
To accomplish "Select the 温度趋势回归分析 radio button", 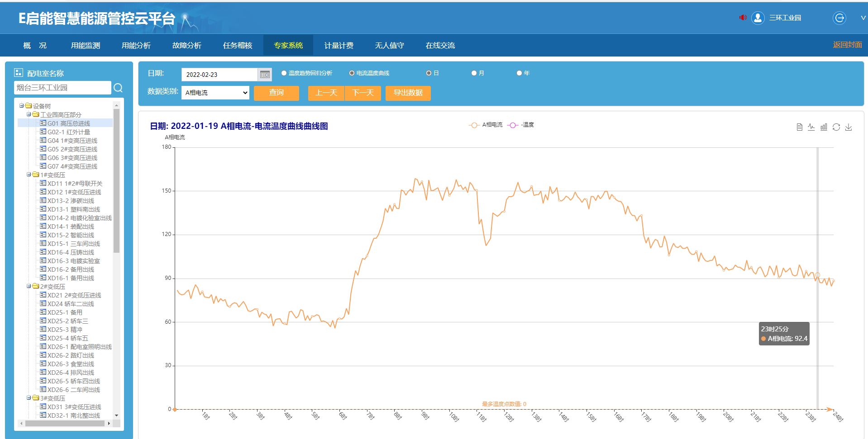I will point(284,73).
